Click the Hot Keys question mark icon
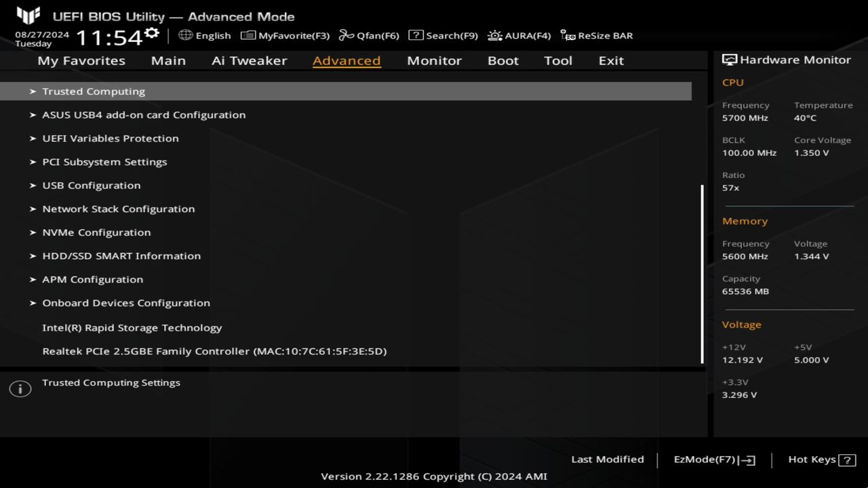 tap(847, 460)
